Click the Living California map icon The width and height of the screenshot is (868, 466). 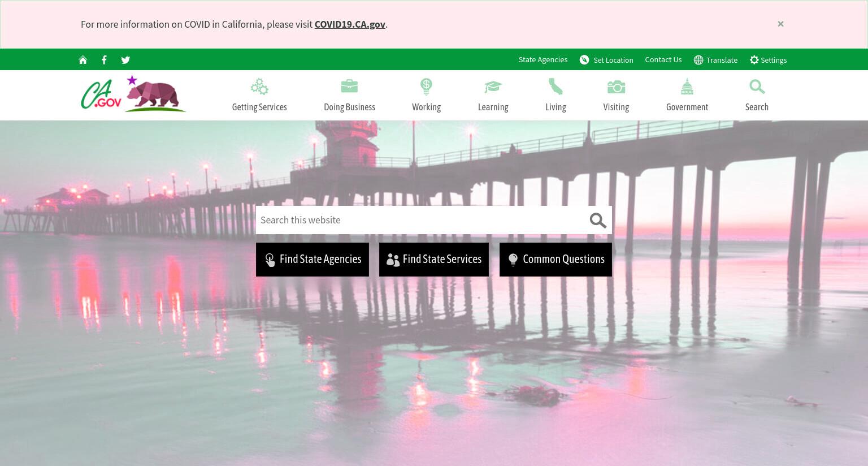[555, 87]
